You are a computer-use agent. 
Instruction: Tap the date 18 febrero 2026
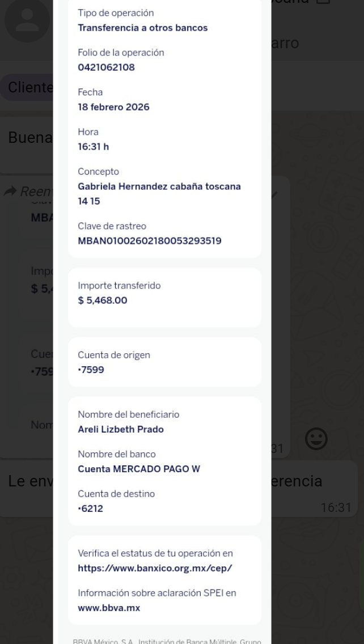[x=113, y=107]
